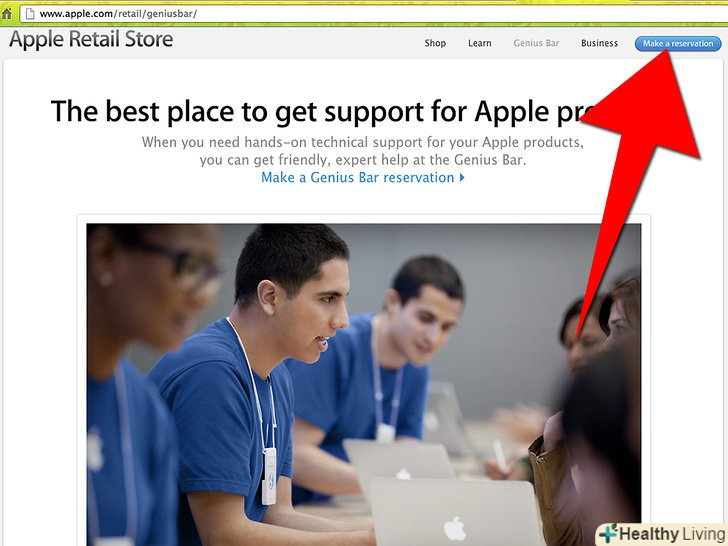Click the ID badge on employee's lanyard
The height and width of the screenshot is (546, 728).
click(269, 476)
